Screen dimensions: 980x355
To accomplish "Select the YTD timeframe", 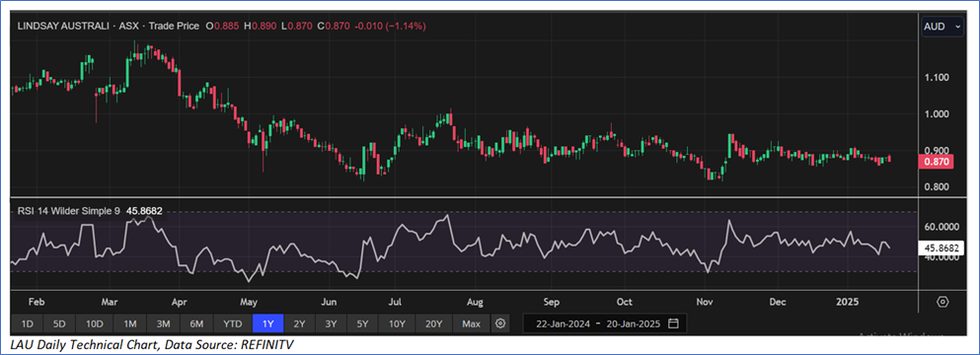I will pyautogui.click(x=233, y=323).
